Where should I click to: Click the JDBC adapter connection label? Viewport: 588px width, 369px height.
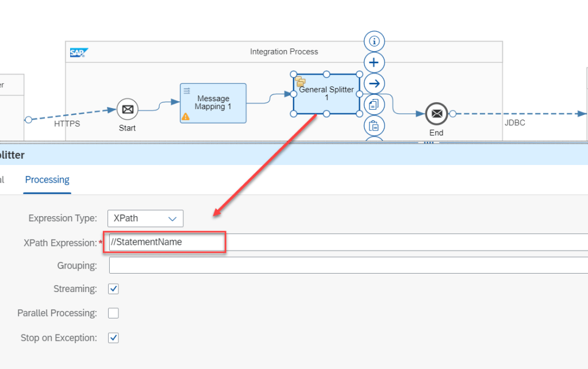[x=515, y=123]
